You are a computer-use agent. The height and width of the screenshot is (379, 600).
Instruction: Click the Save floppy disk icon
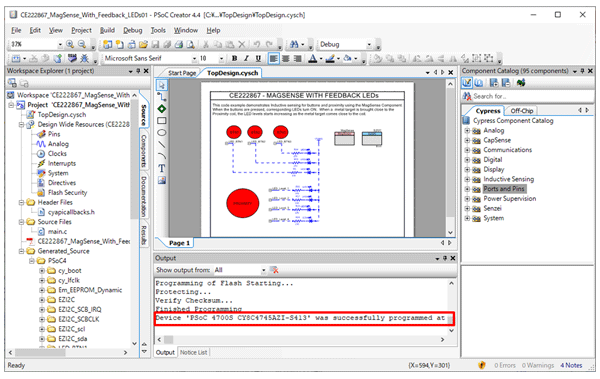pyautogui.click(x=155, y=44)
